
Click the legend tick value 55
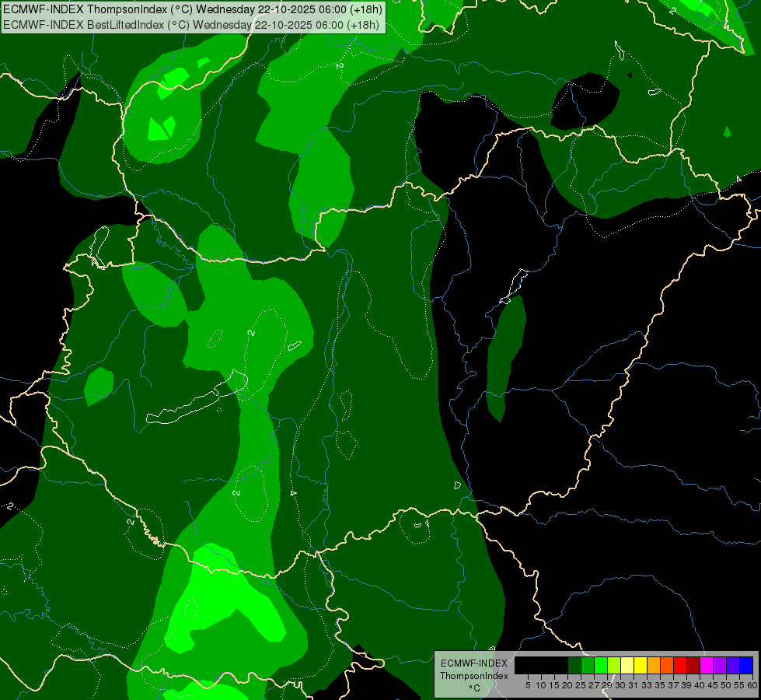click(x=739, y=685)
